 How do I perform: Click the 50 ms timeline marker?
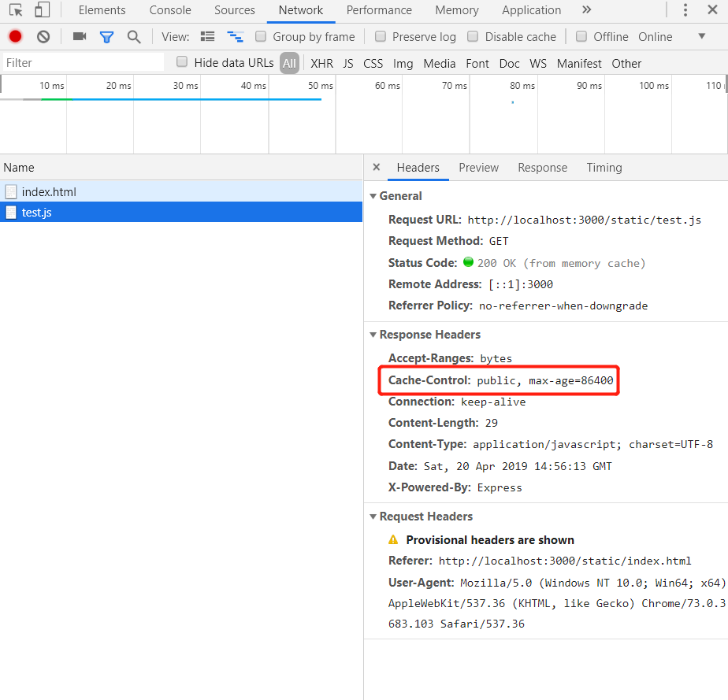coord(321,86)
